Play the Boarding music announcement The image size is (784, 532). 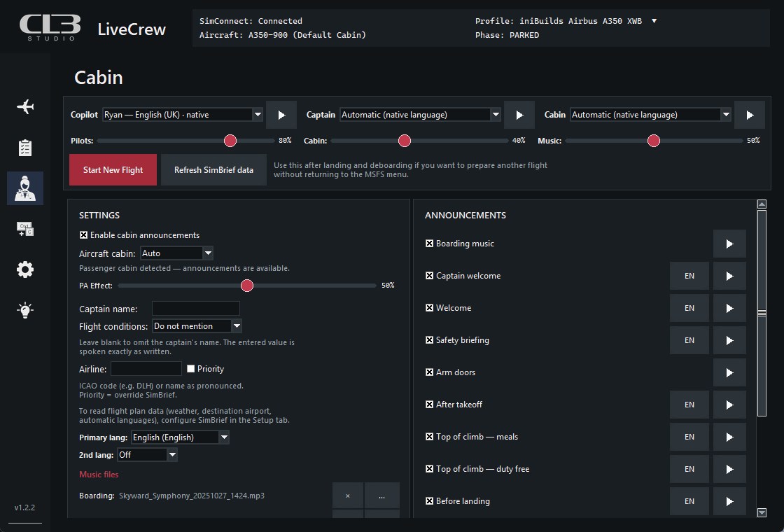tap(729, 244)
